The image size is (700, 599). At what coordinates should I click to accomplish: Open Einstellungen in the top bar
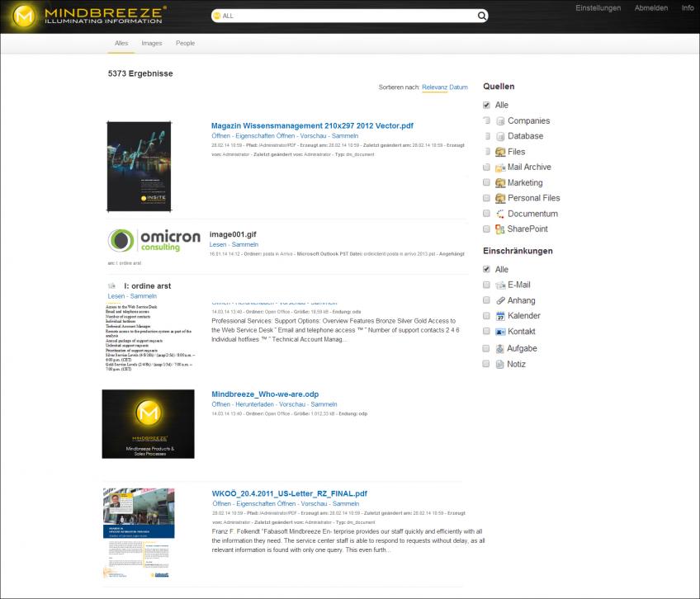click(x=598, y=8)
